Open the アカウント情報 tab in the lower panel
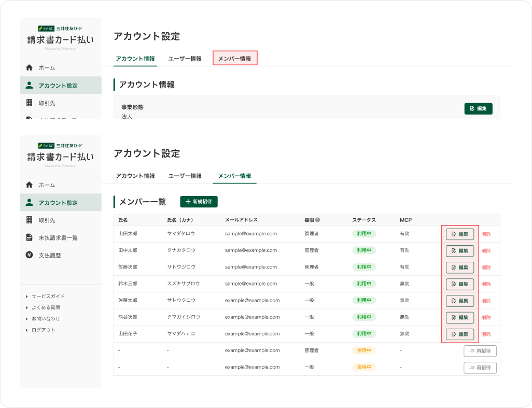This screenshot has height=408, width=532. pos(135,176)
